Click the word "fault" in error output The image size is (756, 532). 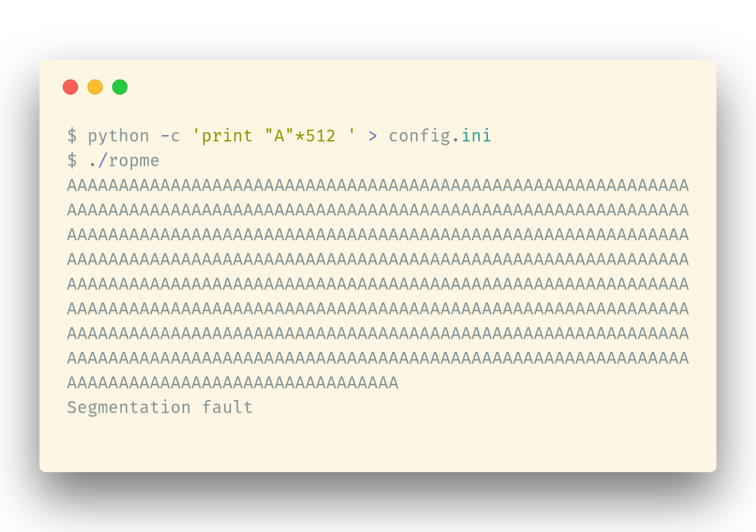[x=227, y=407]
